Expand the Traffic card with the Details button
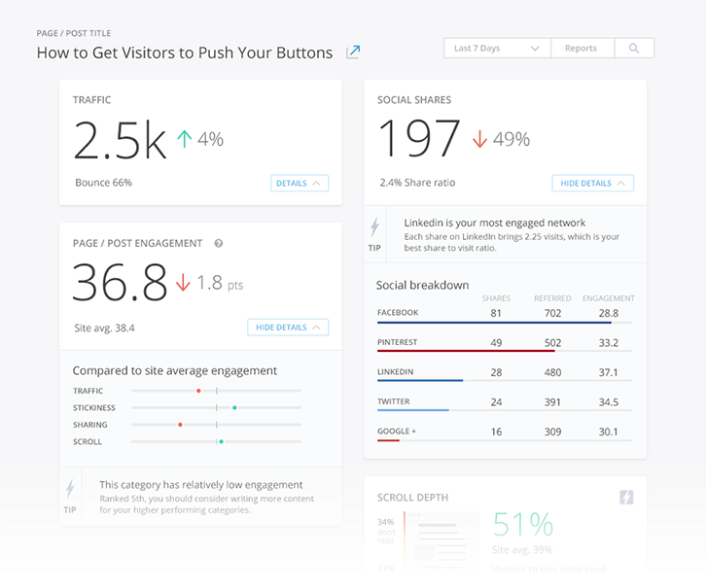This screenshot has height=588, width=706. click(300, 183)
